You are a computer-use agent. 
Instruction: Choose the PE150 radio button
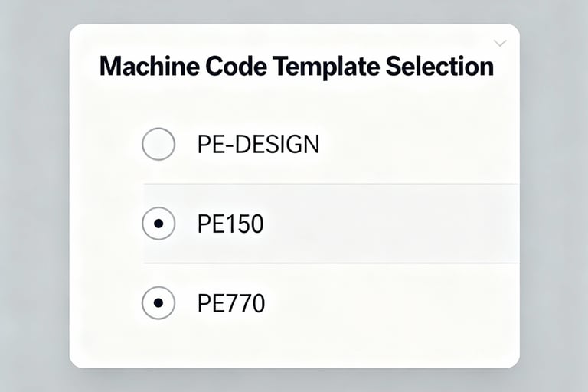pos(158,224)
